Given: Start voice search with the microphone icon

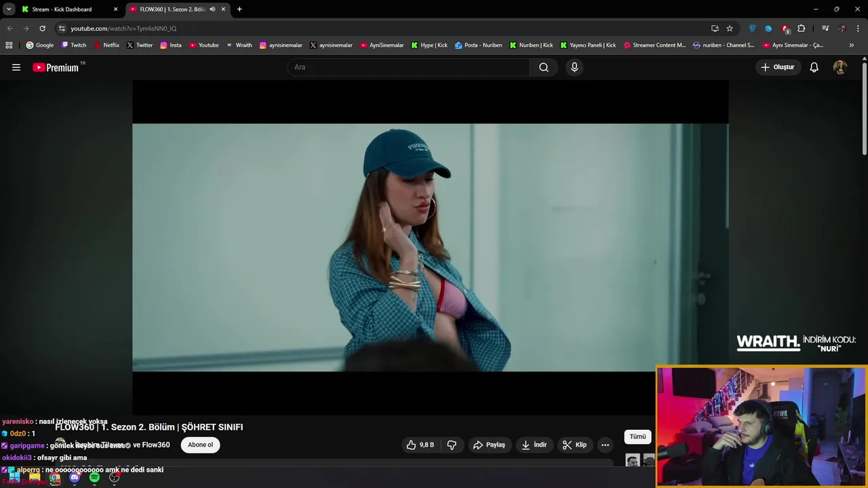Looking at the screenshot, I should click(x=574, y=67).
